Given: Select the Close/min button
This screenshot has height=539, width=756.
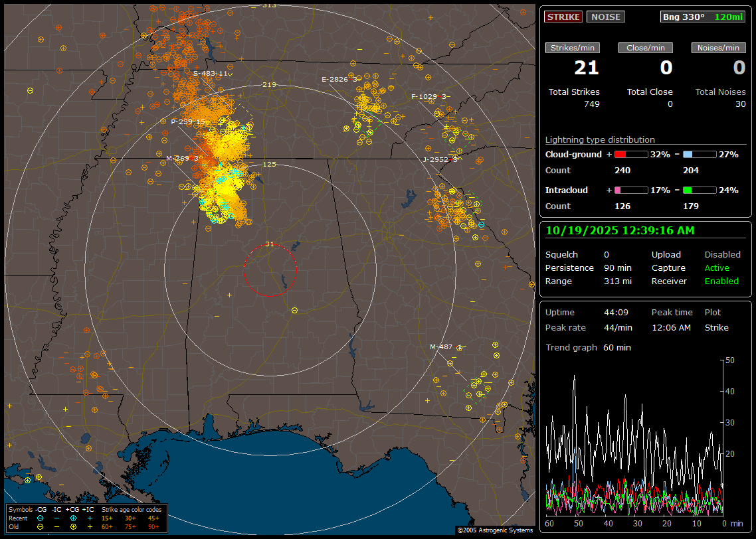Looking at the screenshot, I should [x=646, y=48].
